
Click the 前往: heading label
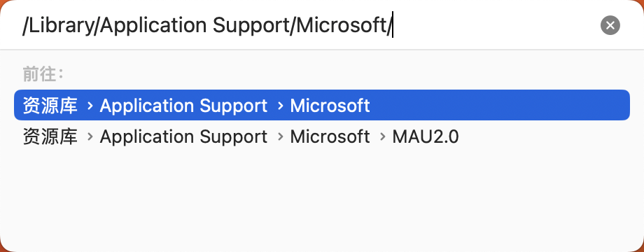[43, 74]
